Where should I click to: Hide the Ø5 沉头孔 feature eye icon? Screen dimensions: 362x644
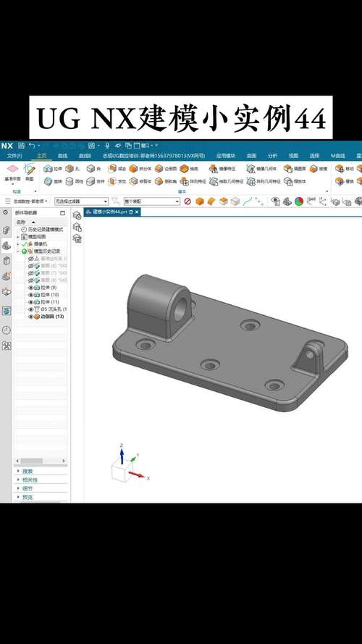click(31, 309)
